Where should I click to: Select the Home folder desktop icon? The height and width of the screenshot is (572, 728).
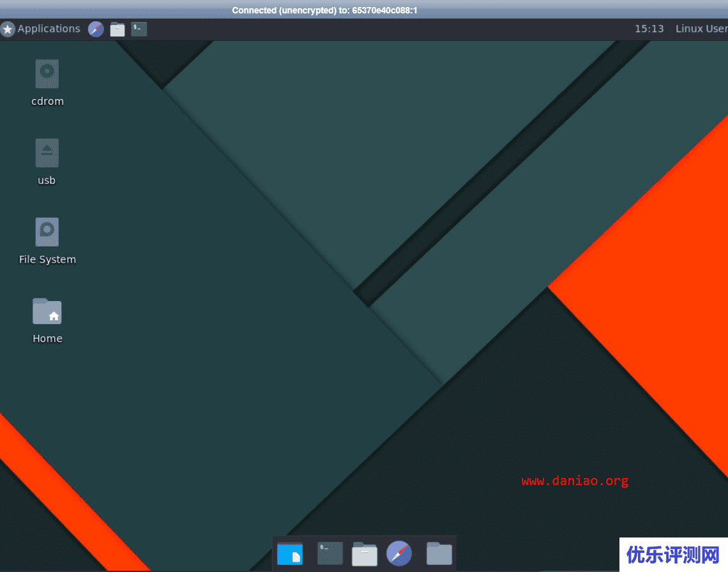click(x=47, y=310)
